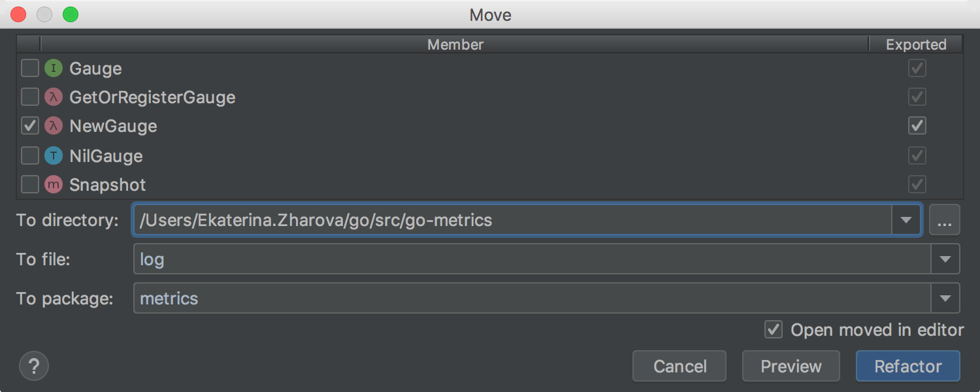Image resolution: width=980 pixels, height=392 pixels.
Task: Click the Member column header
Action: 455,44
